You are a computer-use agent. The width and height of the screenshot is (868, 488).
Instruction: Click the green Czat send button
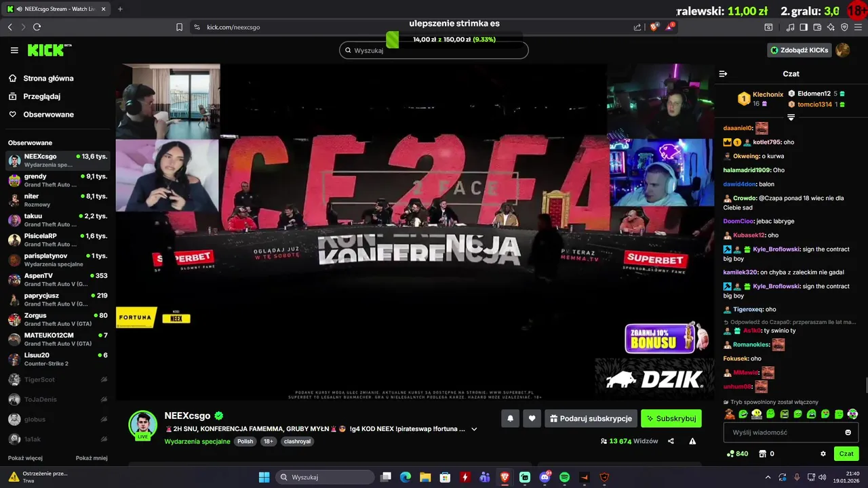click(846, 454)
